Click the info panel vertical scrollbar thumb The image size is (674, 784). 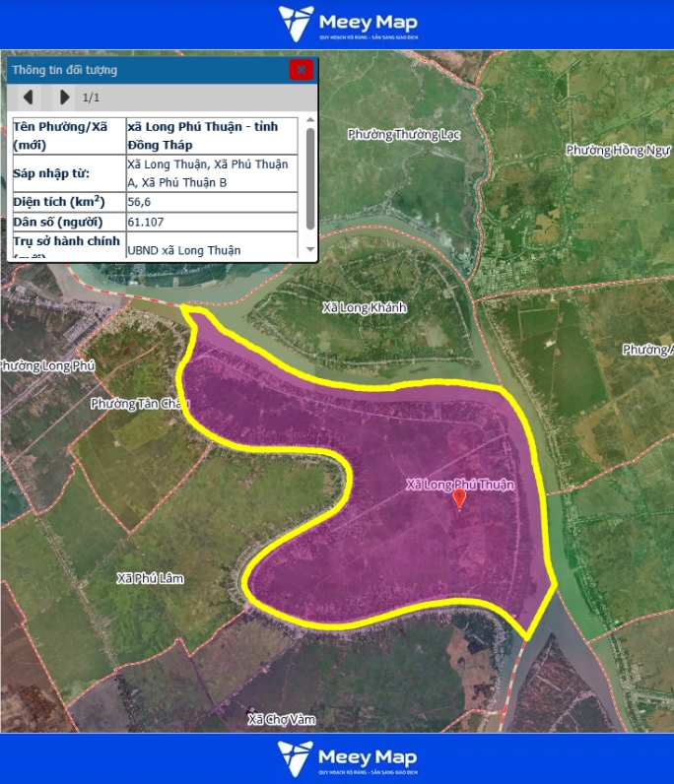(311, 177)
